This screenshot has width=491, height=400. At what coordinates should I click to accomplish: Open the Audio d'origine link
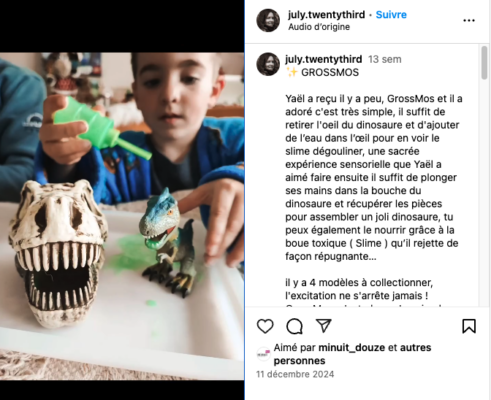(x=319, y=27)
